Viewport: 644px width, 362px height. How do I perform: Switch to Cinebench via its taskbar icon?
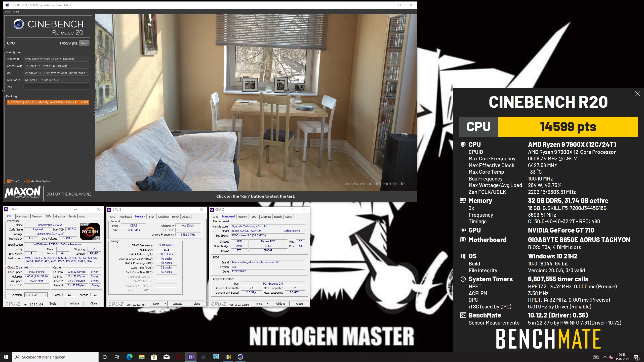point(240,357)
